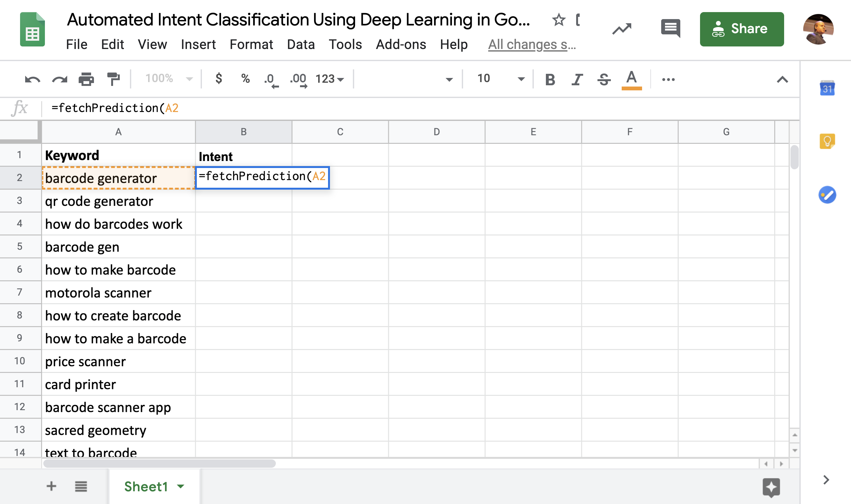Open Tasks side panel icon

click(x=827, y=195)
